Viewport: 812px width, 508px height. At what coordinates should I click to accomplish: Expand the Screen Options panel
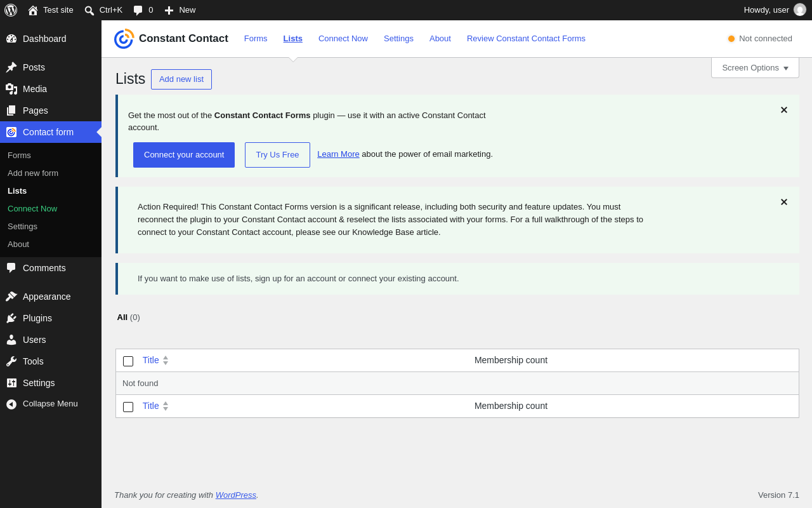pyautogui.click(x=755, y=68)
